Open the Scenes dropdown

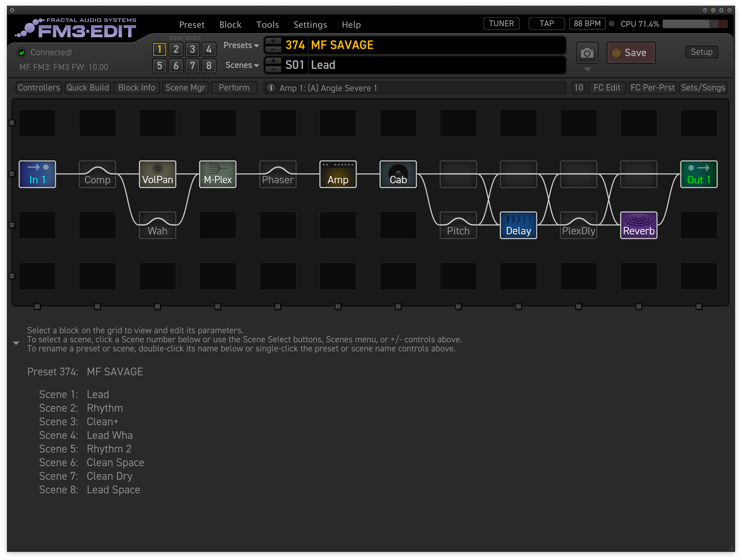pos(242,65)
